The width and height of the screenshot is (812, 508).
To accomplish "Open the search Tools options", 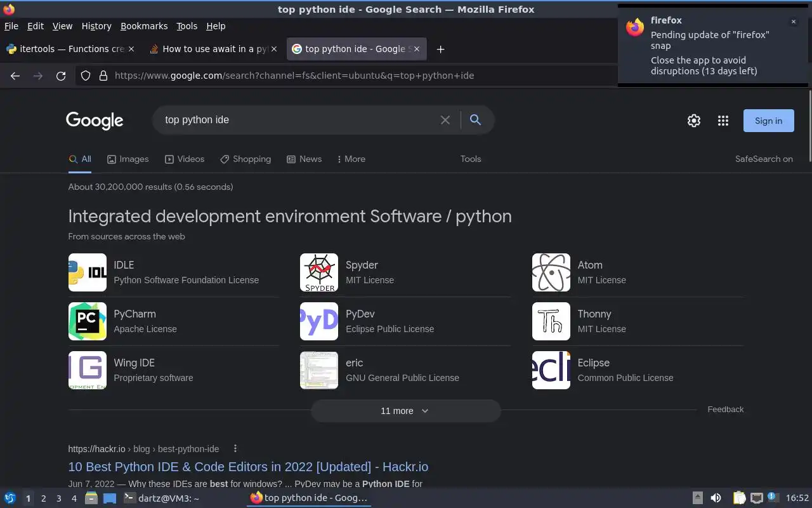I will (471, 159).
